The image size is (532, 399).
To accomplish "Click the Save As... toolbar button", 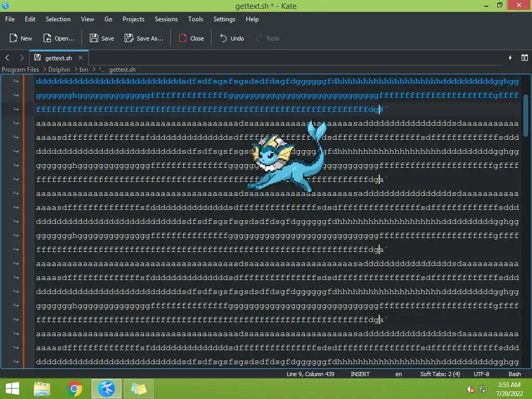I will pyautogui.click(x=144, y=38).
